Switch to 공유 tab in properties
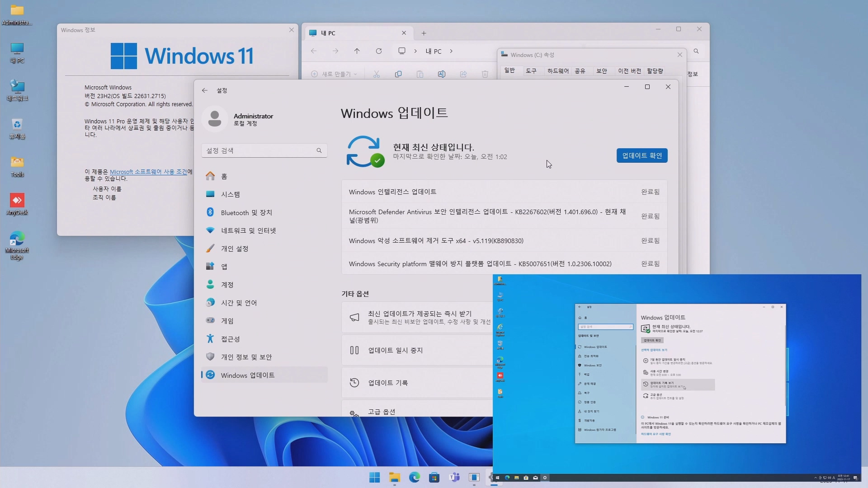Screen dimensions: 868x488 click(580, 71)
